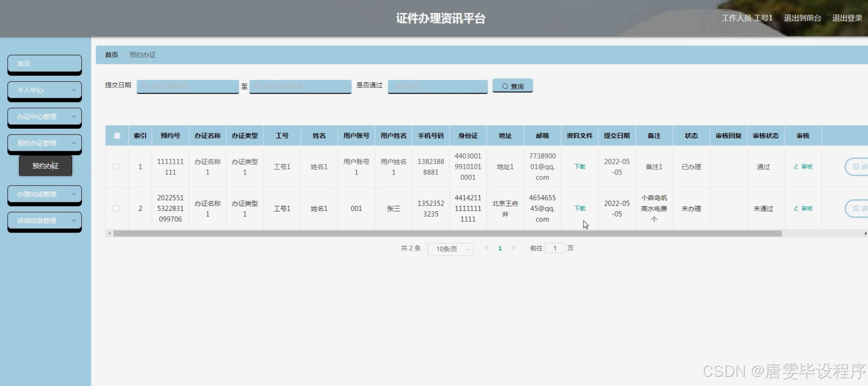The image size is (868, 386).
Task: Click 审核 edit icon for 备注1 row
Action: (x=803, y=167)
